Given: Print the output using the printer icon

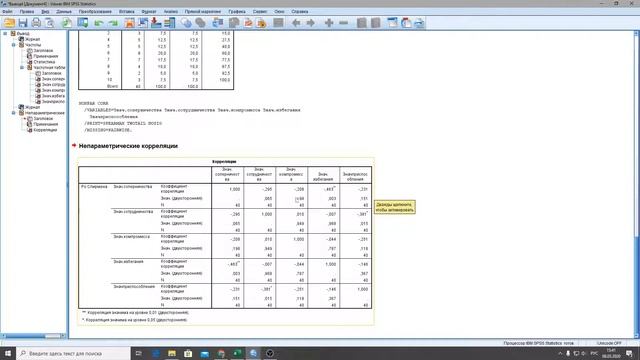Looking at the screenshot, I should coord(36,23).
